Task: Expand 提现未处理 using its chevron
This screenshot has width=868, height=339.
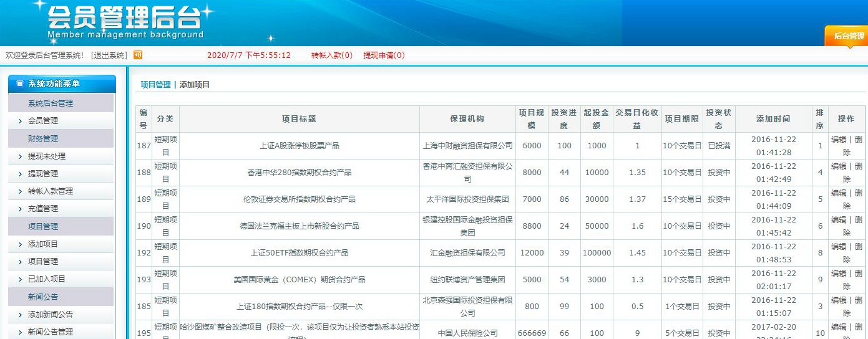Action: pyautogui.click(x=20, y=156)
